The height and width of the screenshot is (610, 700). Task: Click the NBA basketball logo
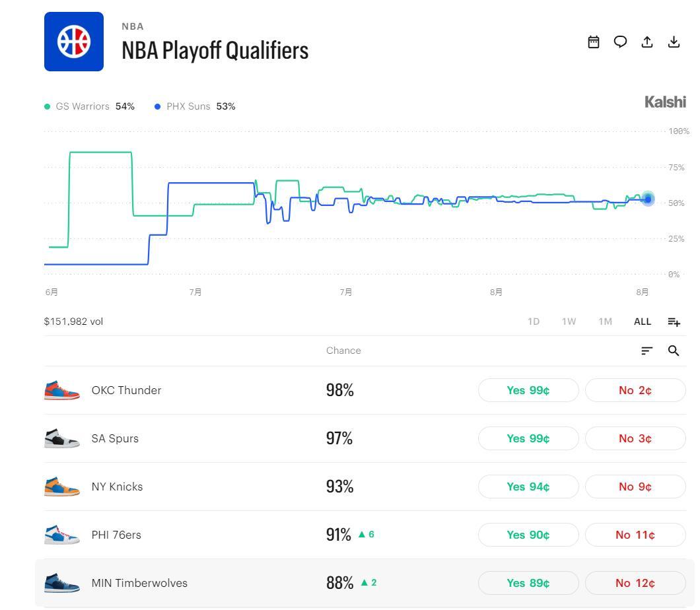(74, 42)
